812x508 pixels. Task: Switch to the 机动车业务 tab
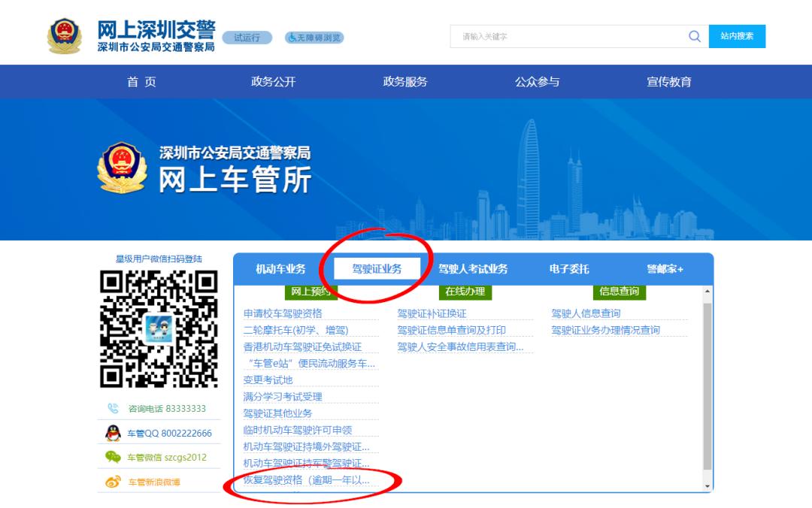pyautogui.click(x=280, y=269)
